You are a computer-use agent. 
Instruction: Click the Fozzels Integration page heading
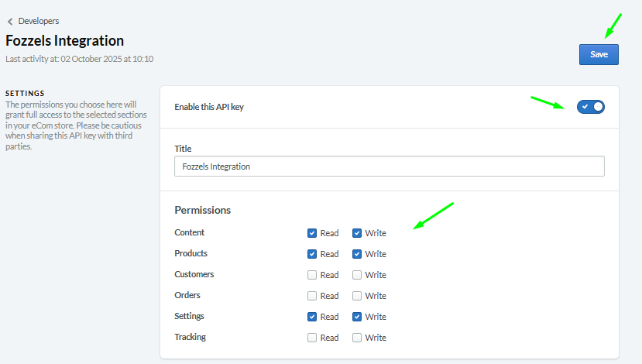point(65,41)
